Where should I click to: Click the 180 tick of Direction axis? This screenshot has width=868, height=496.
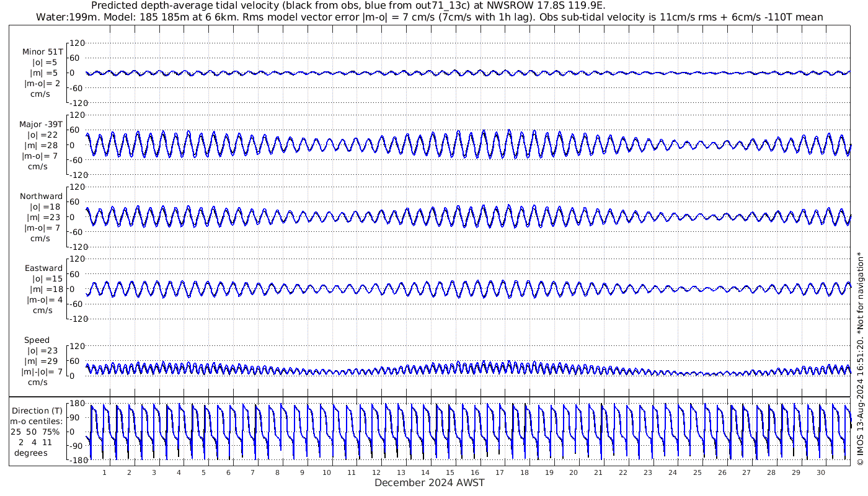(x=77, y=404)
